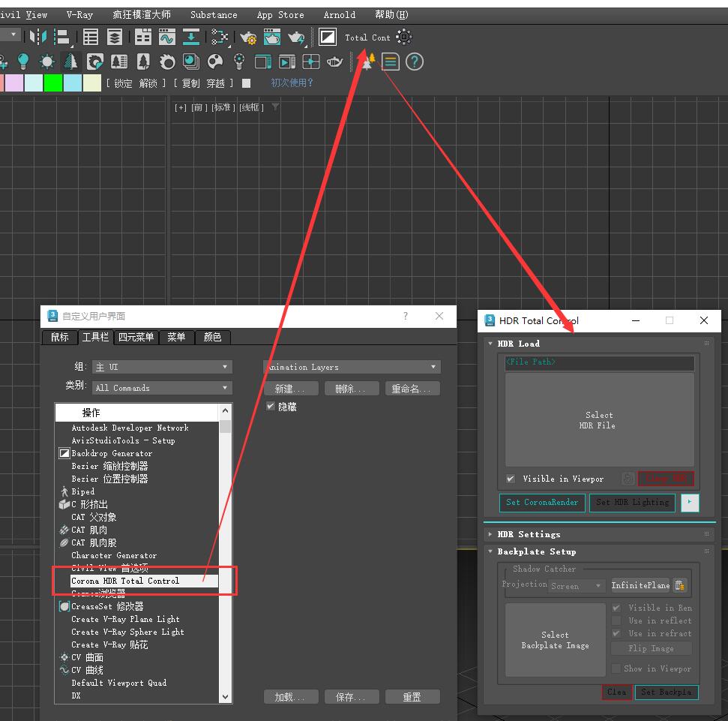Open the 类别 All Commands dropdown
The image size is (728, 721).
162,388
